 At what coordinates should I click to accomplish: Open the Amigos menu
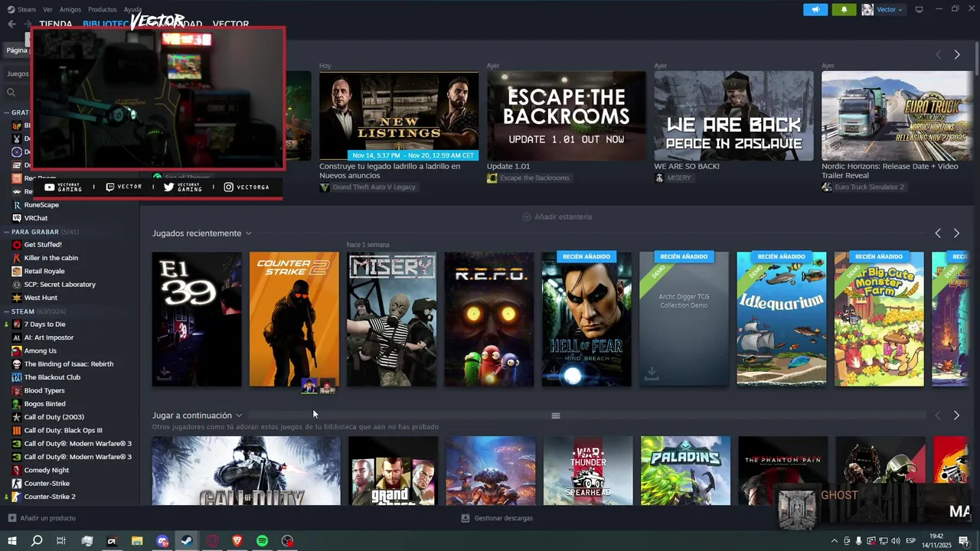click(x=70, y=9)
